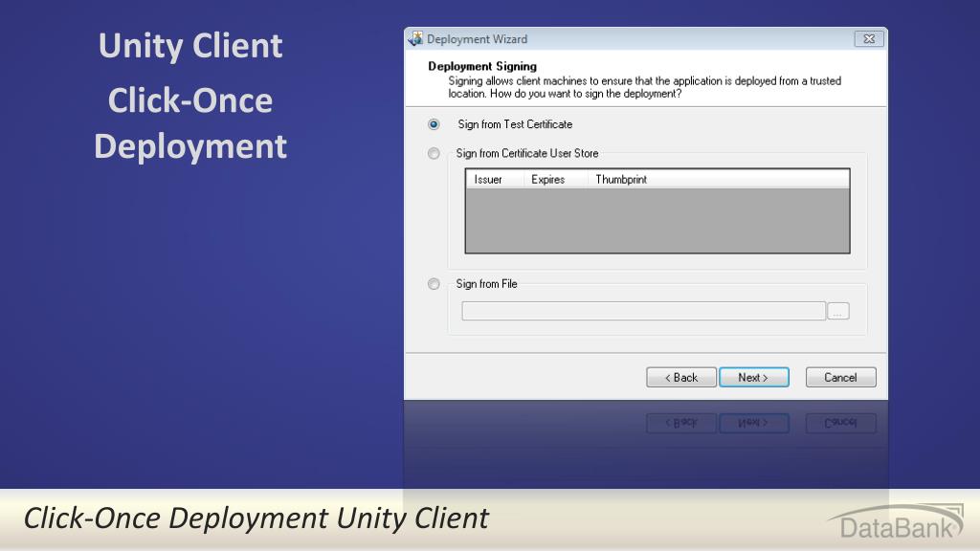Click the empty certificate list area
Image resolution: width=980 pixels, height=551 pixels.
pos(657,221)
